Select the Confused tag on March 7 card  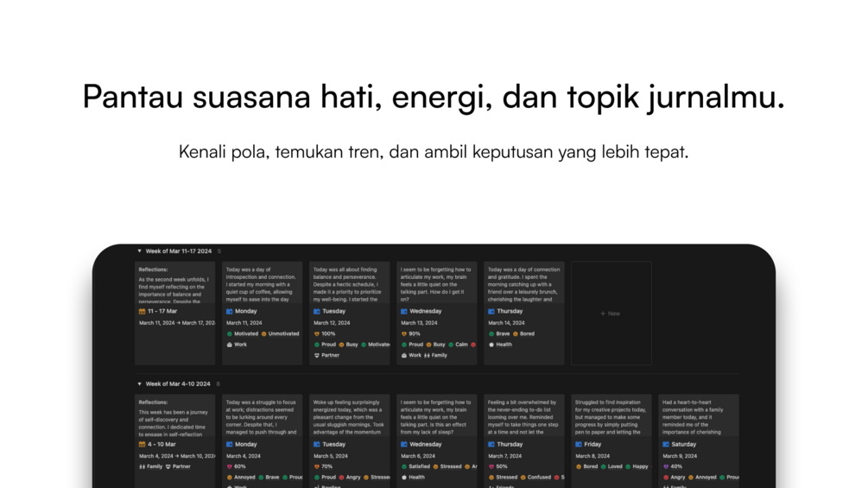tap(535, 477)
